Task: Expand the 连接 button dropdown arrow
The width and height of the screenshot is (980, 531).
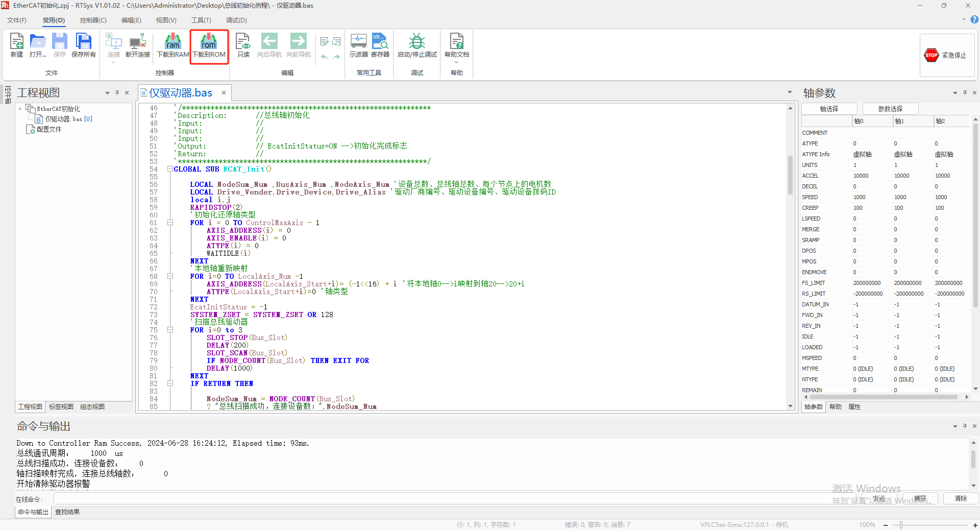Action: tap(113, 62)
